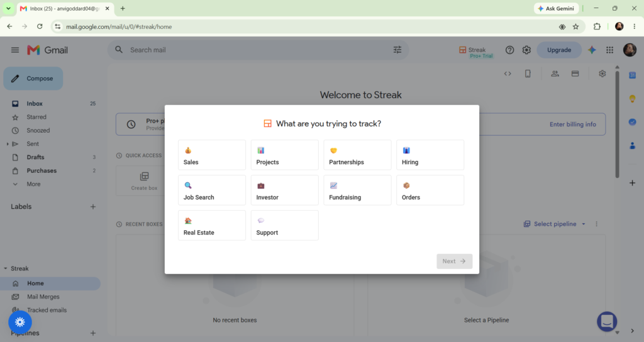
Task: Pick the Fundraising card
Action: tap(357, 190)
